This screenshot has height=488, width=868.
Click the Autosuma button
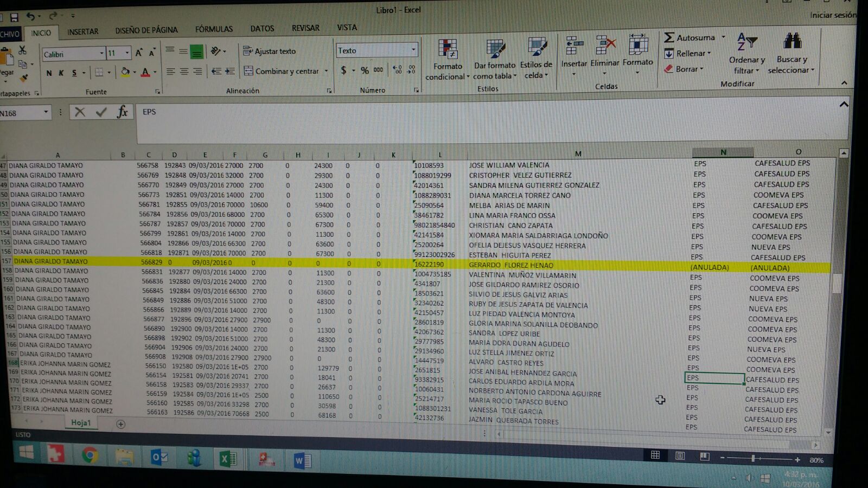pyautogui.click(x=691, y=37)
